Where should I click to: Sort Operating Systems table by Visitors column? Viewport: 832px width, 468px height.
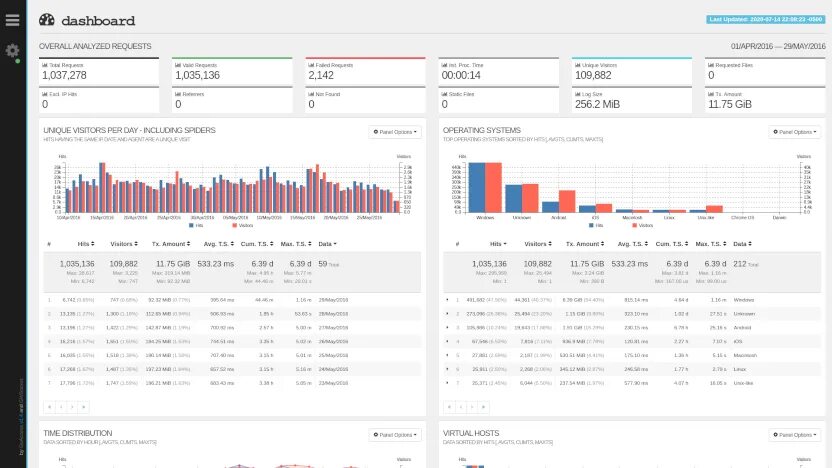[538, 244]
